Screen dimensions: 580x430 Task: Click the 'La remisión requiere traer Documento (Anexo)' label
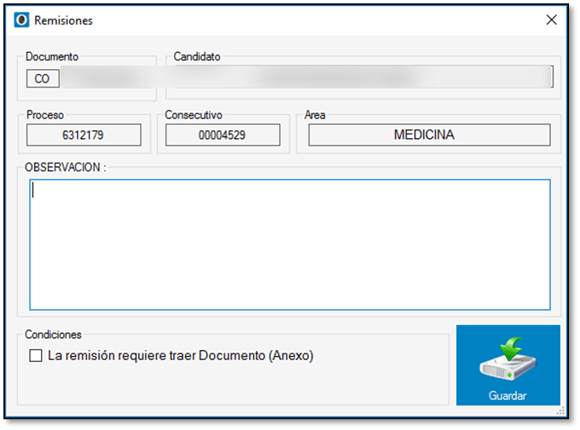coord(181,356)
